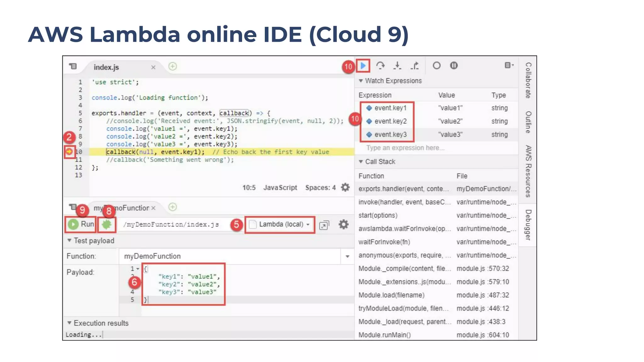
Task: Click the Type column header in watches
Action: pos(498,95)
